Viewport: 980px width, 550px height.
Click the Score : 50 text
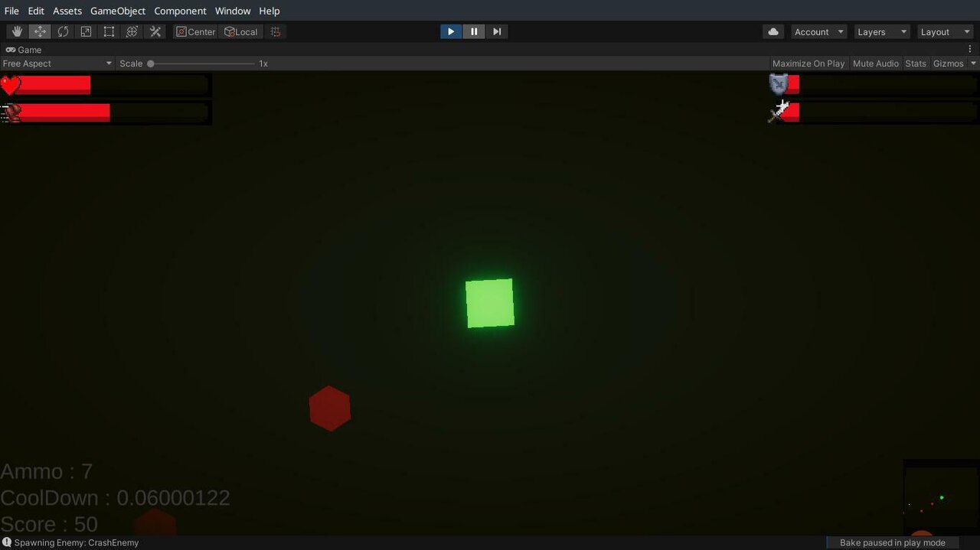[x=49, y=524]
